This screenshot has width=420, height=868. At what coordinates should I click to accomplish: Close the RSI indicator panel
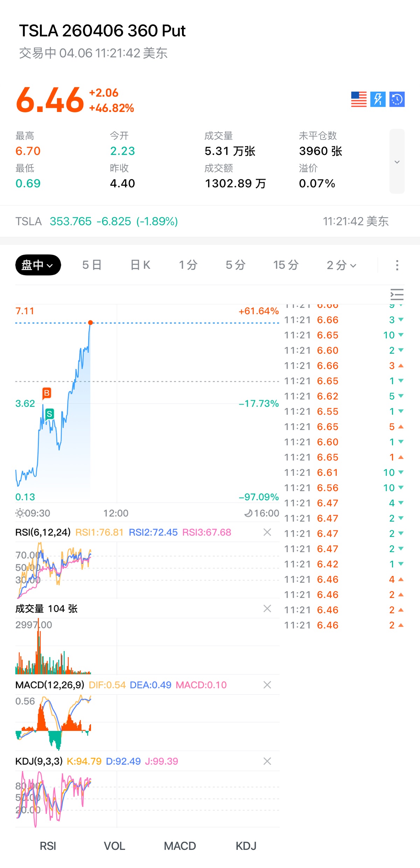267,532
